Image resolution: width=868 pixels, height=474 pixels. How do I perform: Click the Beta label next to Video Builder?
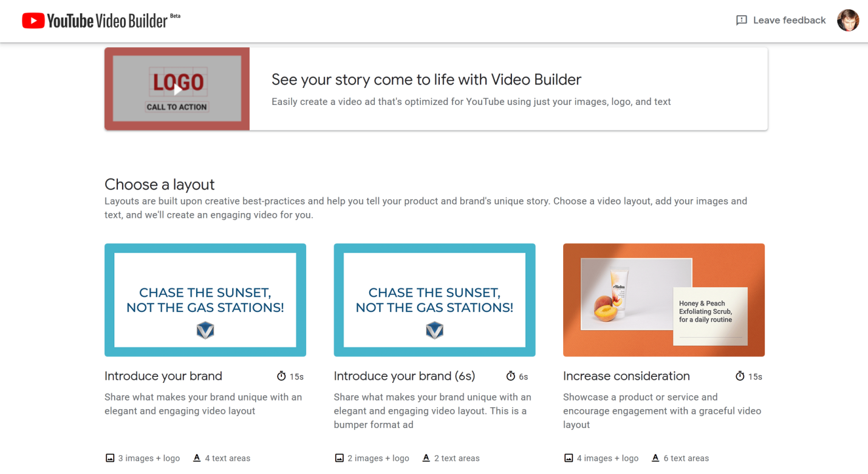(x=173, y=15)
